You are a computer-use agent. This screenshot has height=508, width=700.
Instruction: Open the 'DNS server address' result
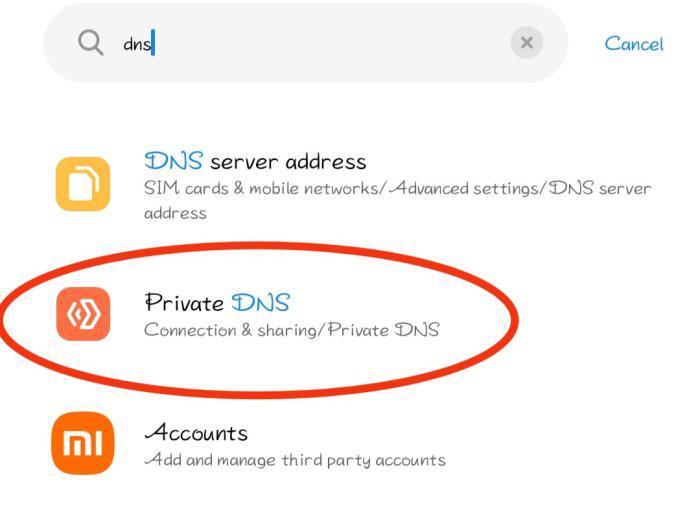coord(256,161)
